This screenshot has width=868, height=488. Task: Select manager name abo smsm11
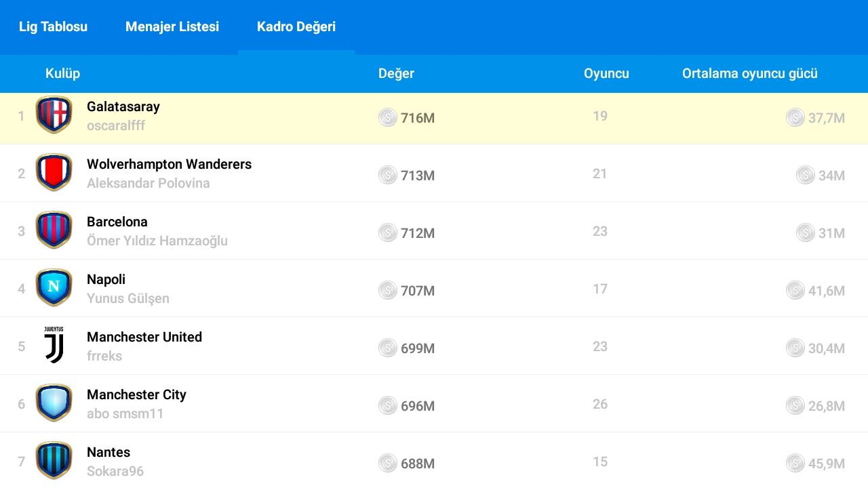(x=125, y=413)
